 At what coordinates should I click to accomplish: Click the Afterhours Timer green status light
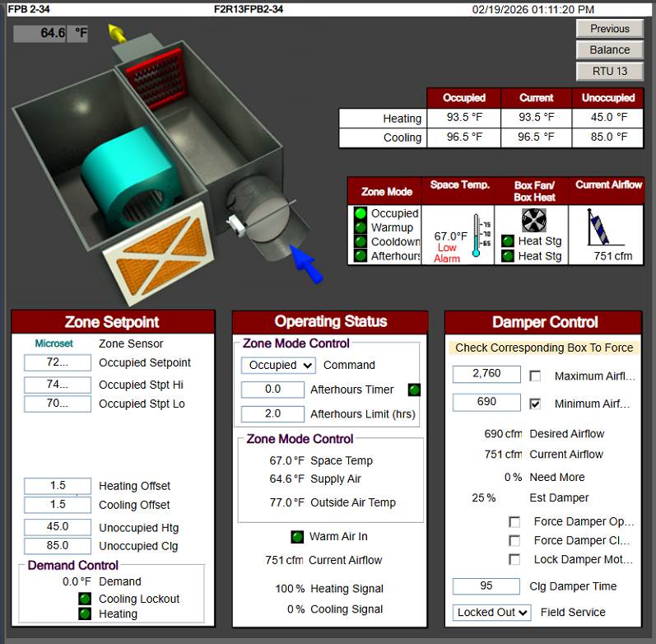(x=414, y=390)
